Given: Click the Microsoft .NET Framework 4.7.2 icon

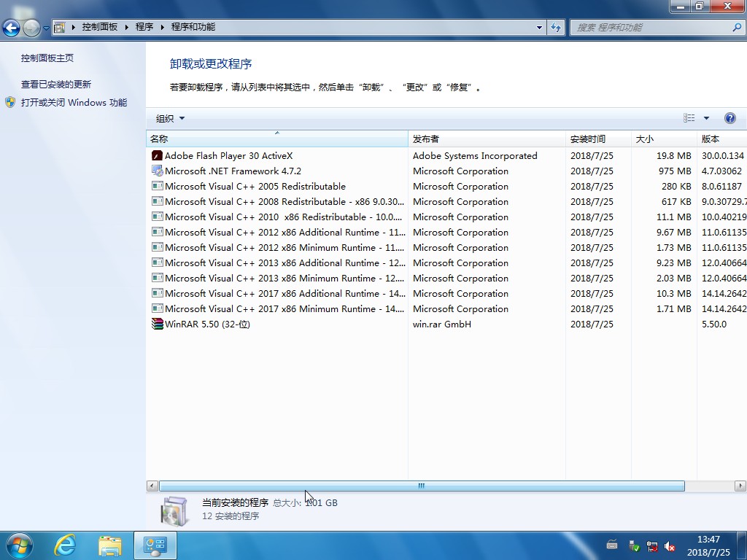Looking at the screenshot, I should 157,171.
